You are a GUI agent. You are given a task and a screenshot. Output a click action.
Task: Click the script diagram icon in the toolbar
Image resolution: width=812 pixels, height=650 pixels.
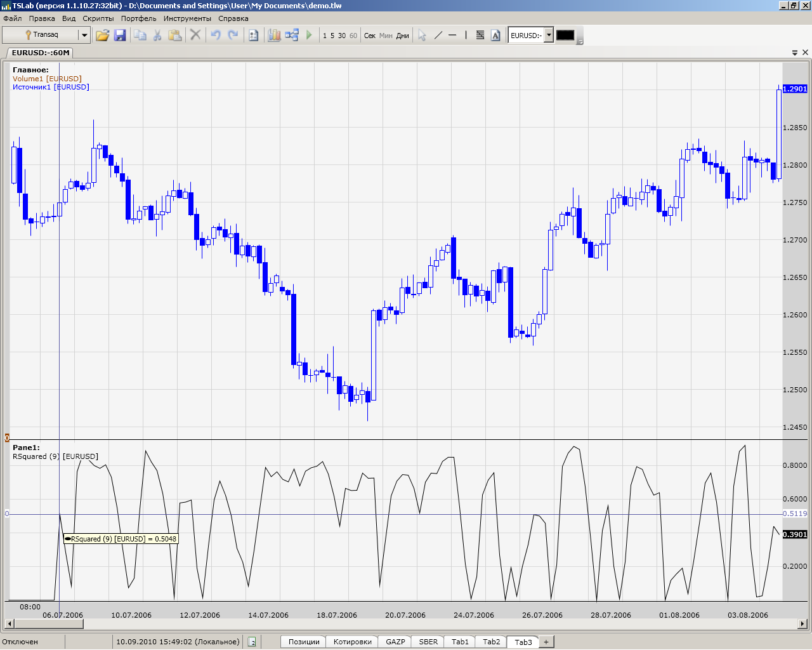pyautogui.click(x=292, y=36)
